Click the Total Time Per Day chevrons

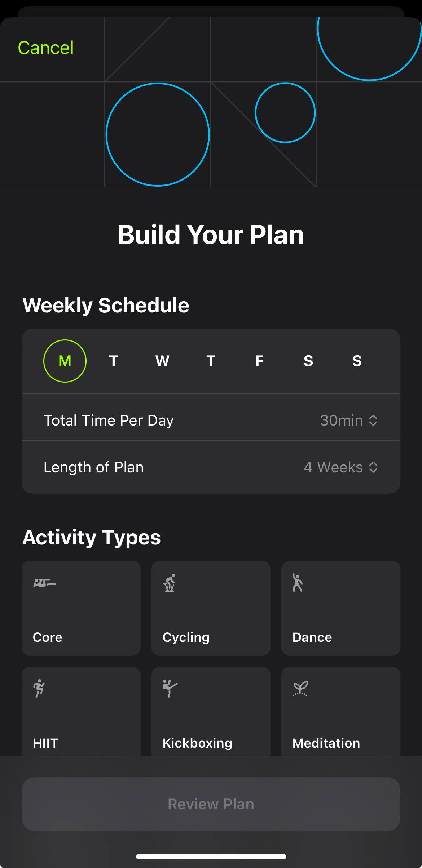point(373,420)
